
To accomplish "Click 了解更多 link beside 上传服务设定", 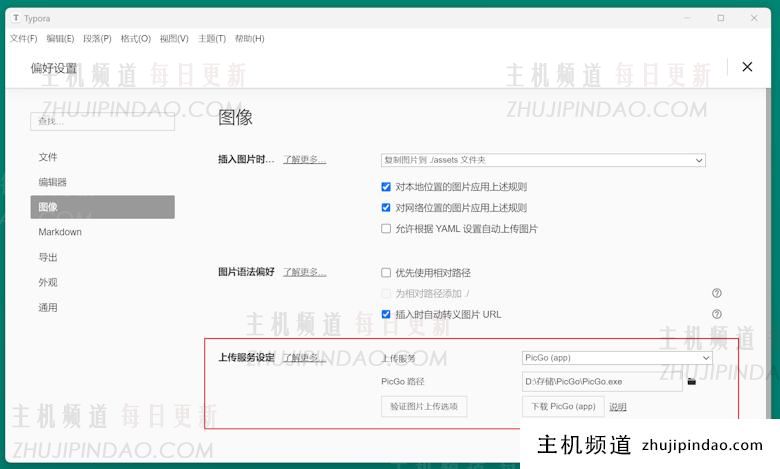I will pyautogui.click(x=304, y=358).
